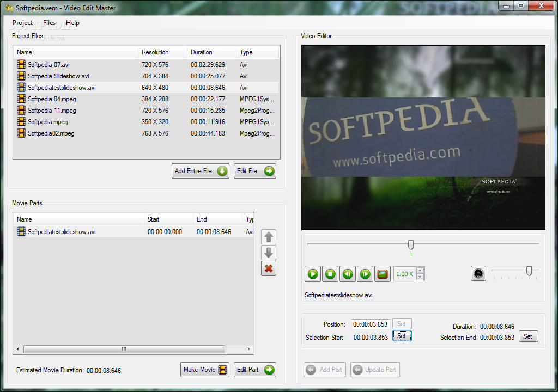Sort Project Files by Type column
This screenshot has width=558, height=392.
tap(257, 52)
